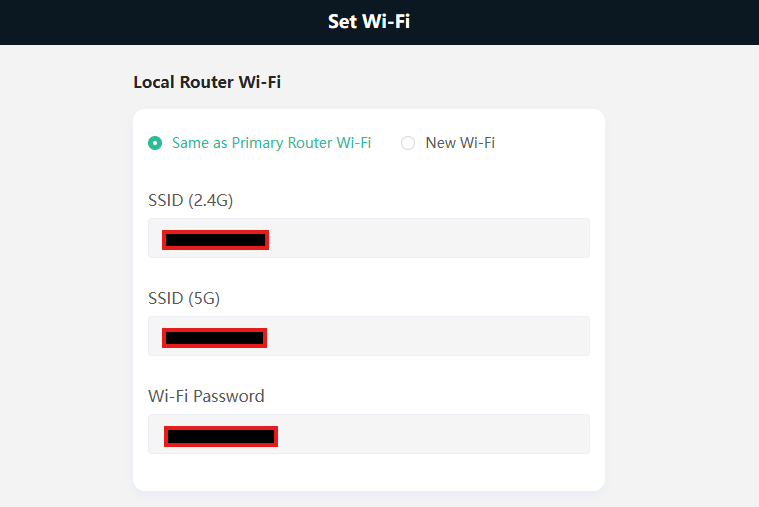The image size is (759, 507).
Task: Click the dark header bar left of title
Action: point(150,21)
